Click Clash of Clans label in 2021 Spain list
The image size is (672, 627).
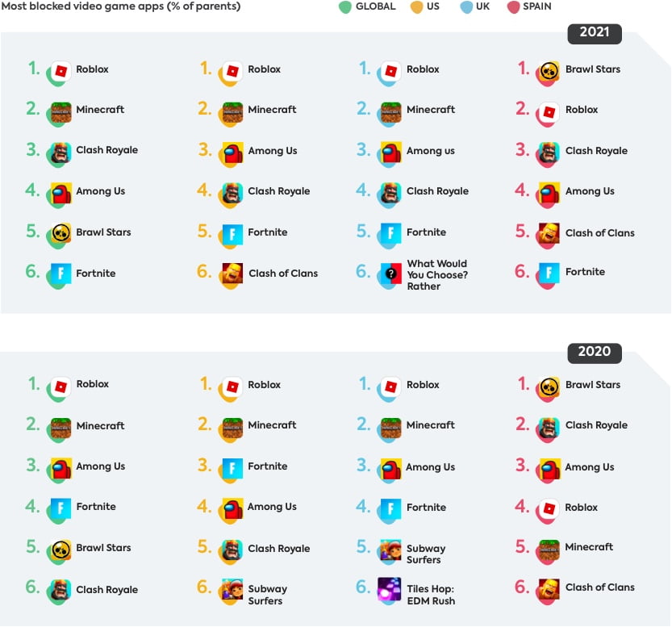pyautogui.click(x=599, y=232)
